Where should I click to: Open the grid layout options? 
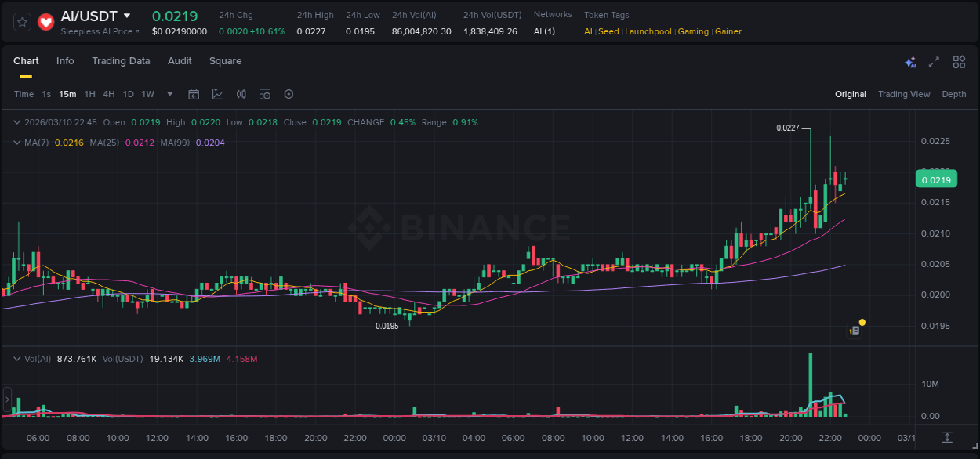coord(959,61)
